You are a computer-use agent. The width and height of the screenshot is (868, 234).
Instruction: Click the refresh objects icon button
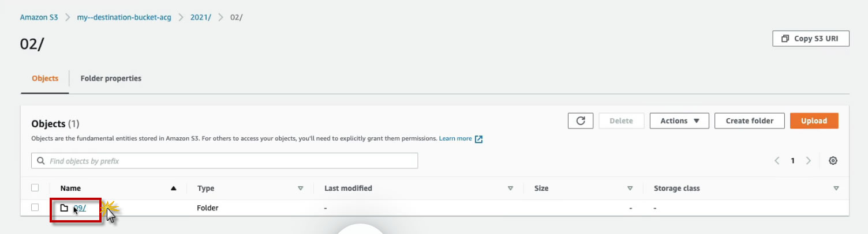pos(581,121)
